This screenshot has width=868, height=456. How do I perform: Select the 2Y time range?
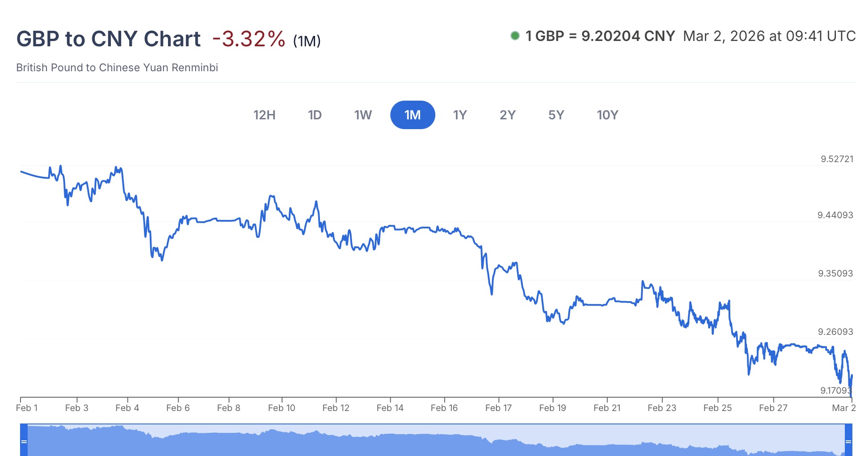point(508,115)
